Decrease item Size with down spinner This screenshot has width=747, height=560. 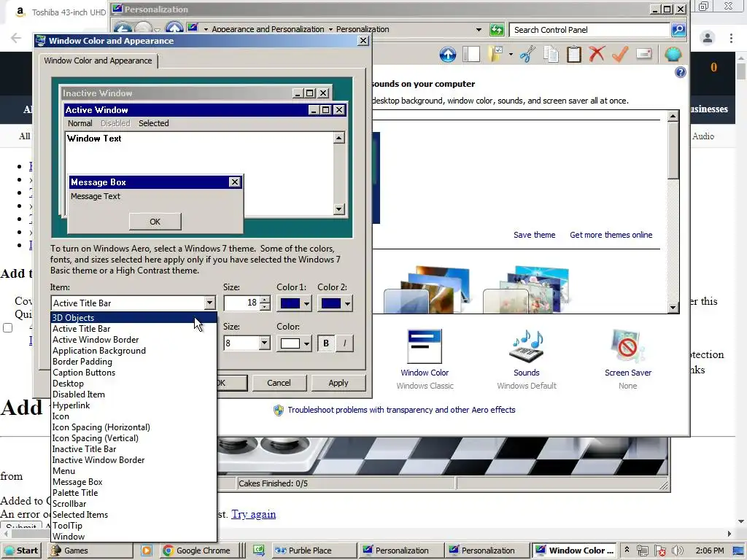pyautogui.click(x=265, y=306)
